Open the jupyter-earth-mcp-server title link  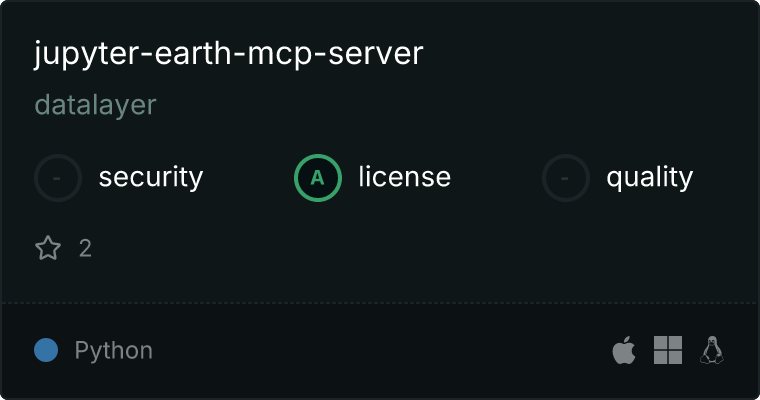click(228, 54)
